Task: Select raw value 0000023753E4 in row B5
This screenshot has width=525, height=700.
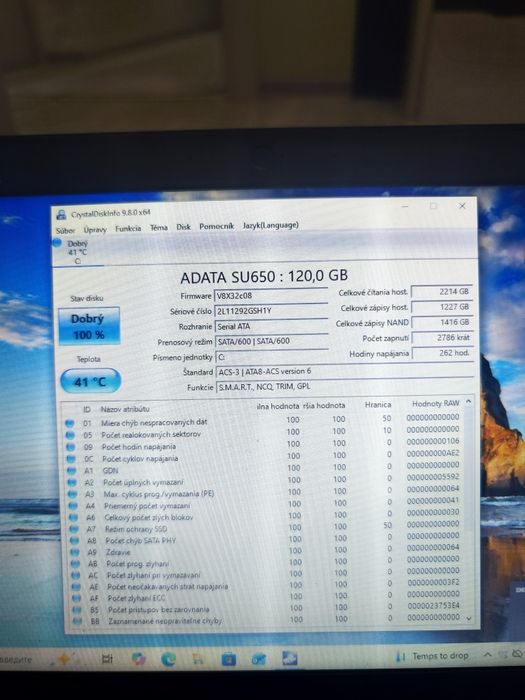Action: point(433,606)
